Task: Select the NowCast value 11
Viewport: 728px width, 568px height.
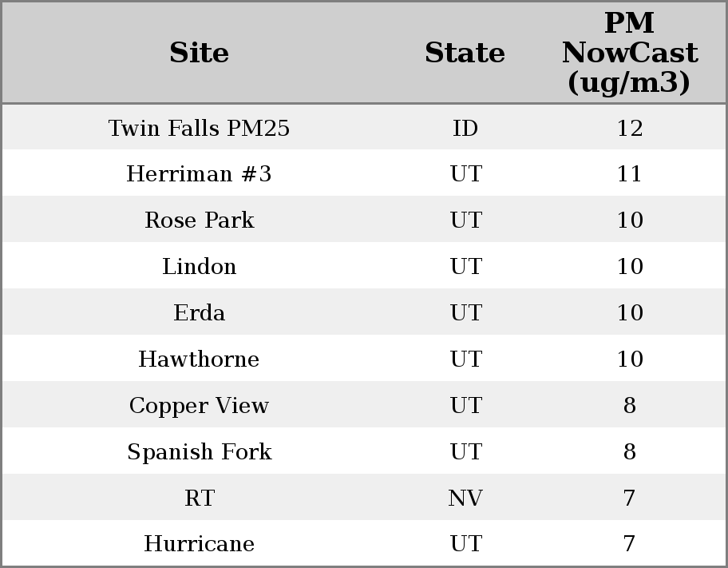Action: (629, 174)
